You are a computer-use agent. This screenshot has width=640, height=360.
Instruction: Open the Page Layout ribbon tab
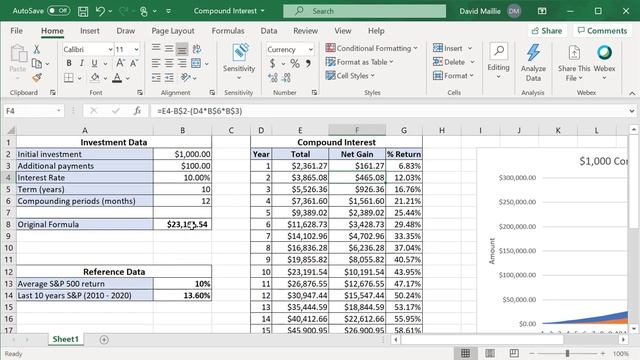[x=173, y=31]
